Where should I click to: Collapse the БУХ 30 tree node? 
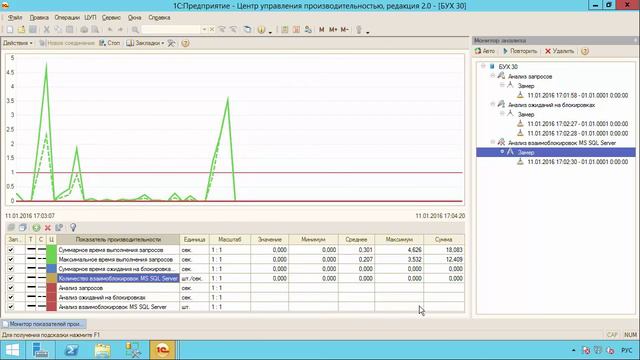(x=483, y=66)
